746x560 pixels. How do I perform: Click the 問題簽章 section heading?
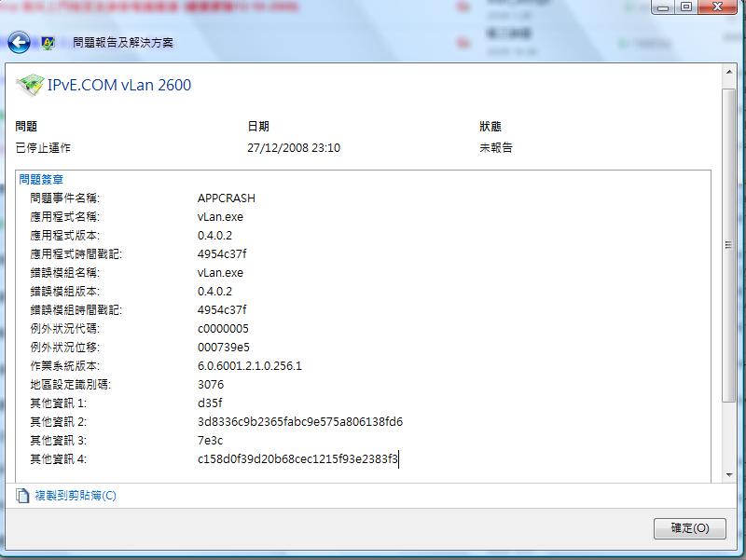click(41, 179)
